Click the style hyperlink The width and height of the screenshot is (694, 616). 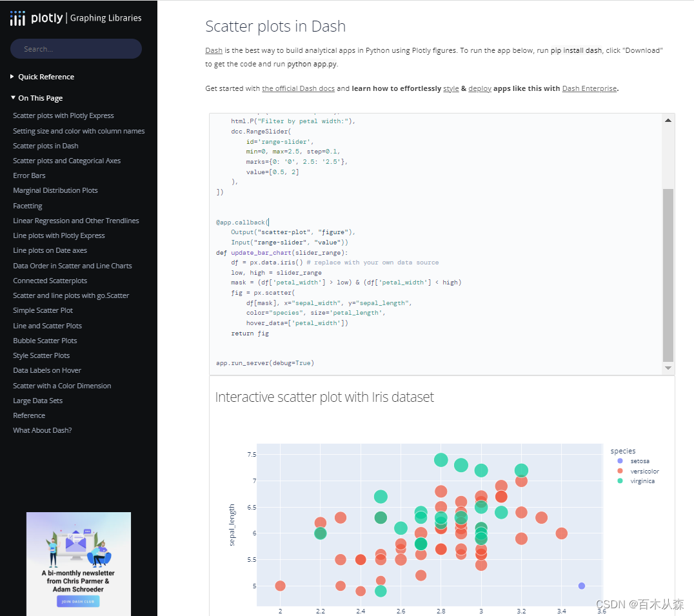point(451,88)
